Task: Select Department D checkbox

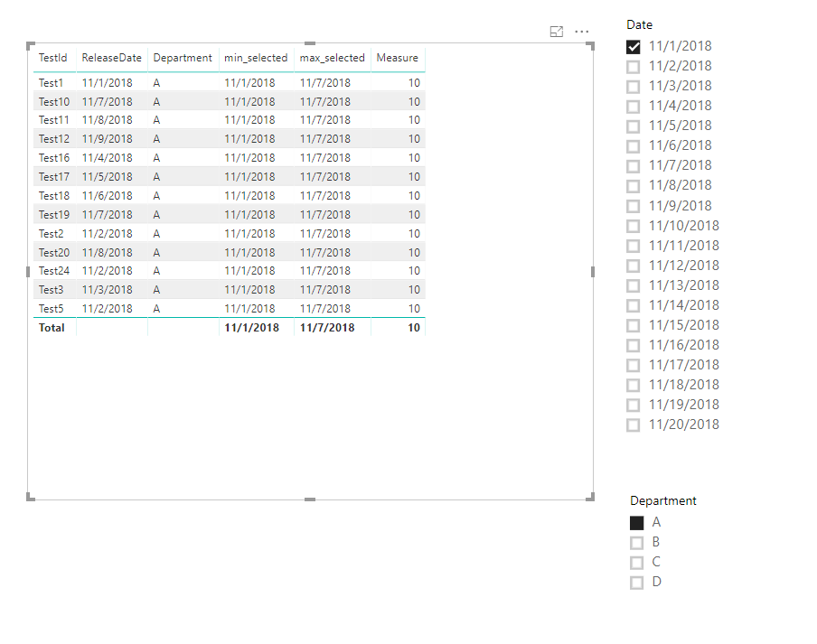Action: (637, 583)
